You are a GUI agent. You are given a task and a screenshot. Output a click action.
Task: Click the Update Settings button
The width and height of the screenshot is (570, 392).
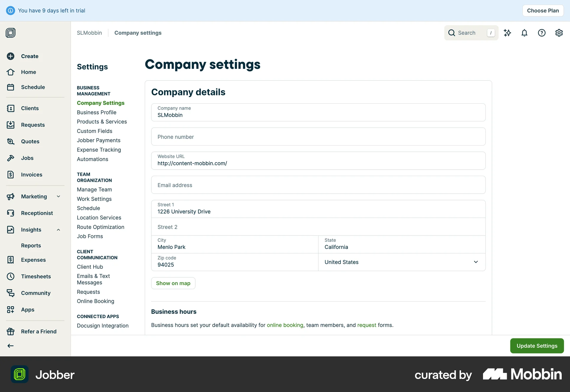537,346
